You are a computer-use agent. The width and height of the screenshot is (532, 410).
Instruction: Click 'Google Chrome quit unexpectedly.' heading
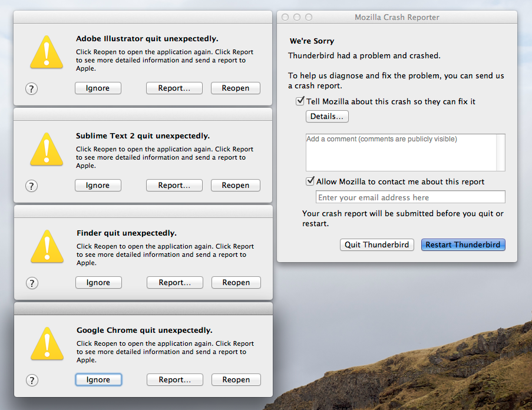coord(144,330)
